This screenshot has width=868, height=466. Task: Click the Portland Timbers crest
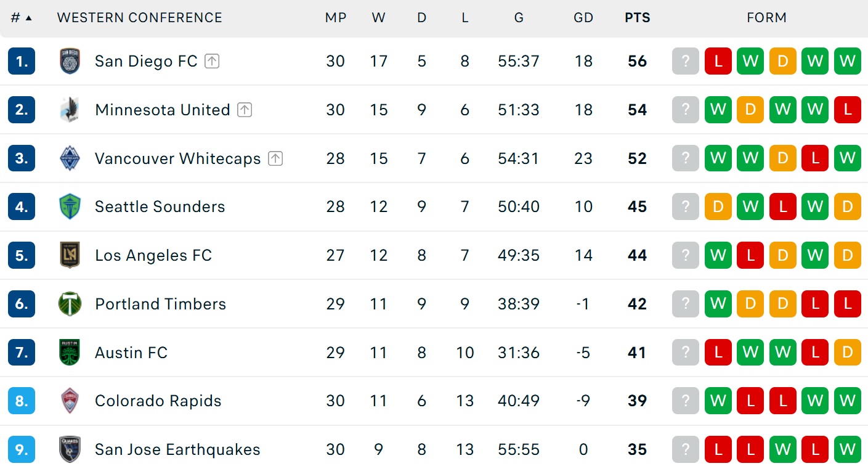[70, 304]
